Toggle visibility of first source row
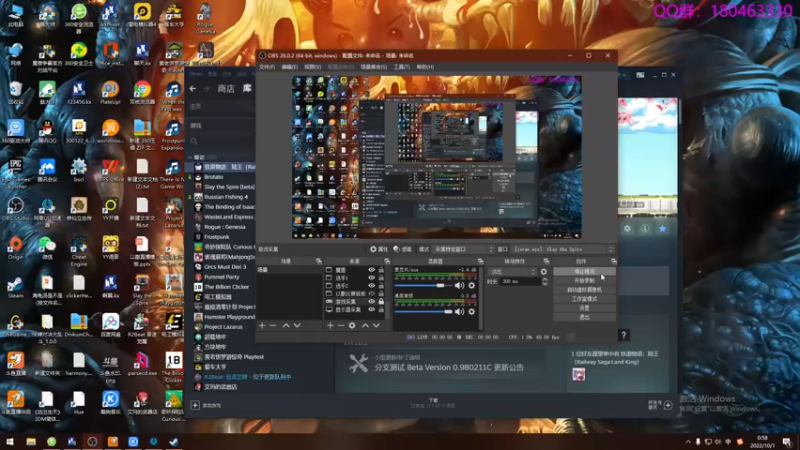Screen dimensions: 800x450 pyautogui.click(x=371, y=270)
